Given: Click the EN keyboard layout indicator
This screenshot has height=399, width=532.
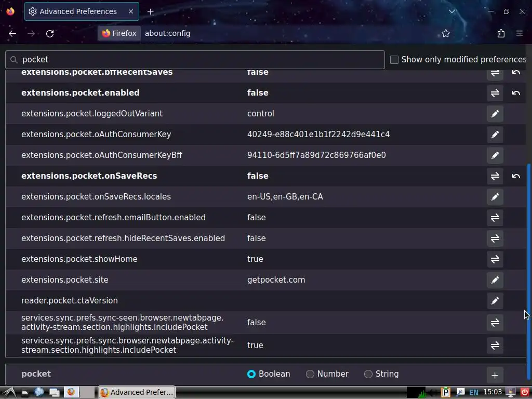Looking at the screenshot, I should tap(474, 393).
